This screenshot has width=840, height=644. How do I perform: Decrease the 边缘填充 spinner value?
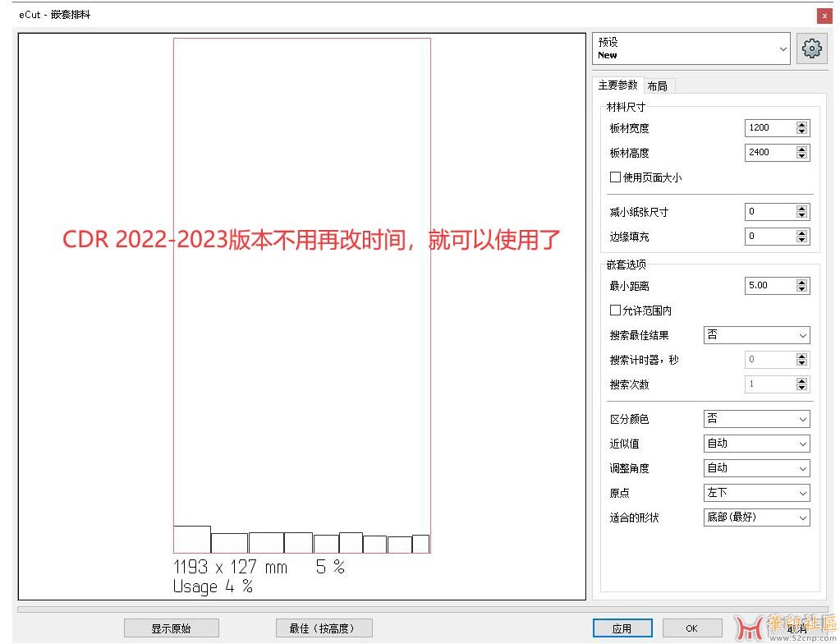tap(801, 240)
